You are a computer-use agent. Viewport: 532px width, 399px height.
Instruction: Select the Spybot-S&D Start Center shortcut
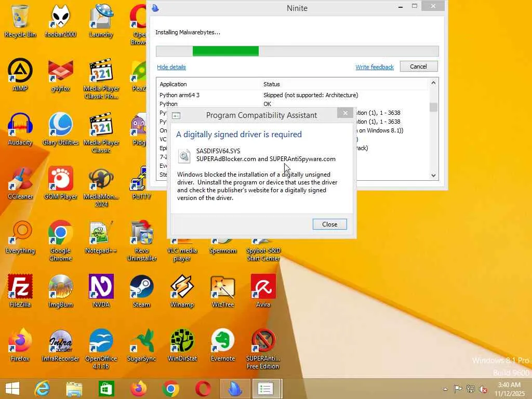pos(263,251)
